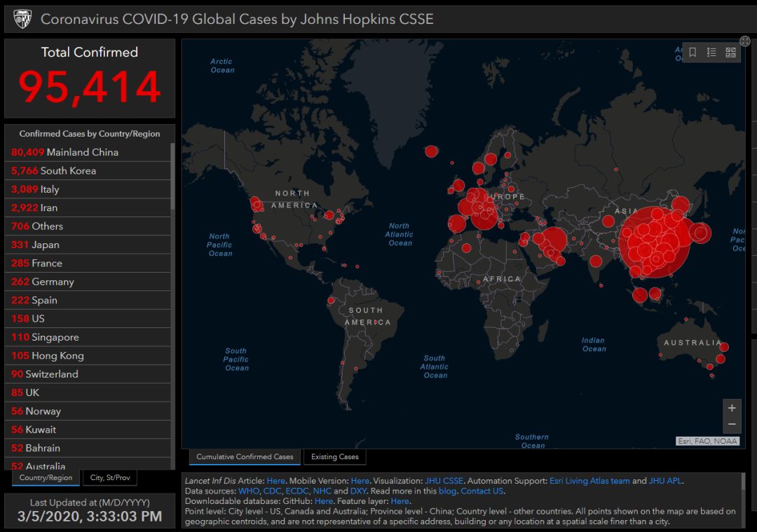The width and height of the screenshot is (757, 532).
Task: Select the US row with 158 cases
Action: pyautogui.click(x=88, y=319)
